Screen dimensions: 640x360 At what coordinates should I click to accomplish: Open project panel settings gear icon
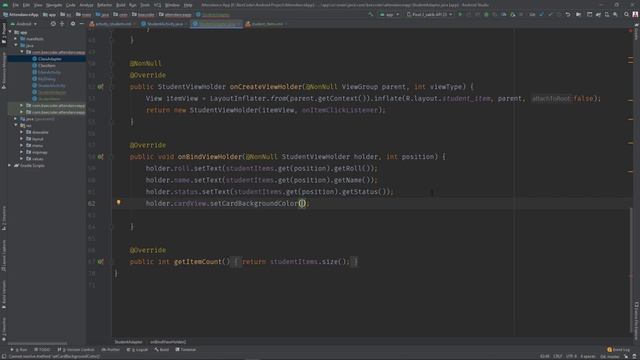tap(73, 24)
